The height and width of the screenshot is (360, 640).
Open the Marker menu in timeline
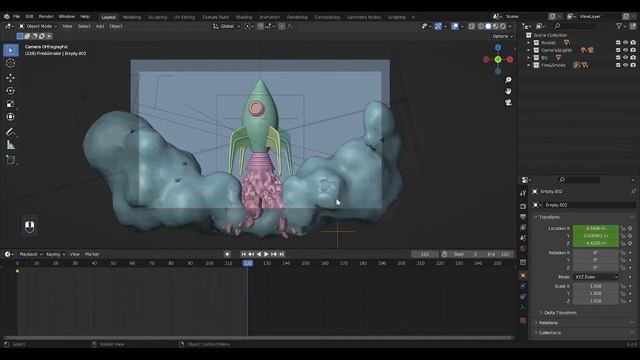[x=92, y=254]
